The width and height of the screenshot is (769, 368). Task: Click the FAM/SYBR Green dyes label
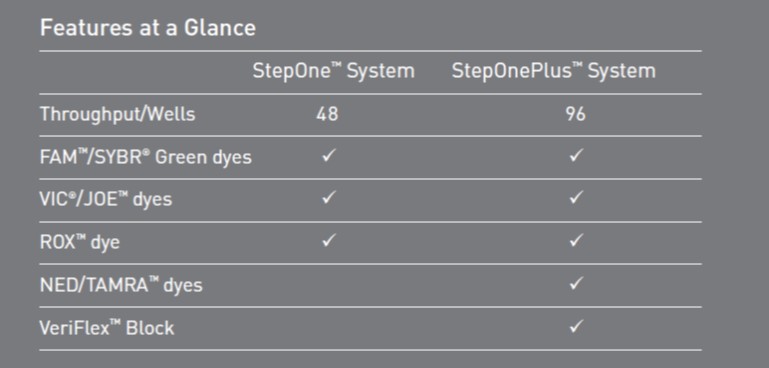click(146, 157)
